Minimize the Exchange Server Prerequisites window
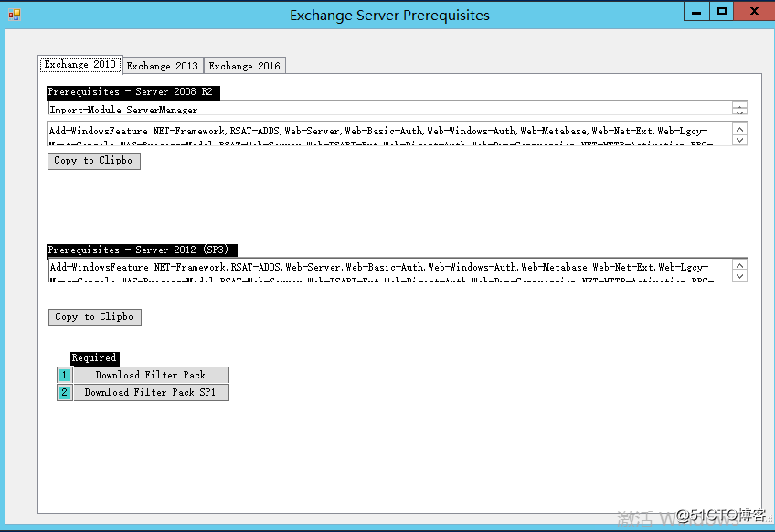The width and height of the screenshot is (775, 532). coord(696,12)
